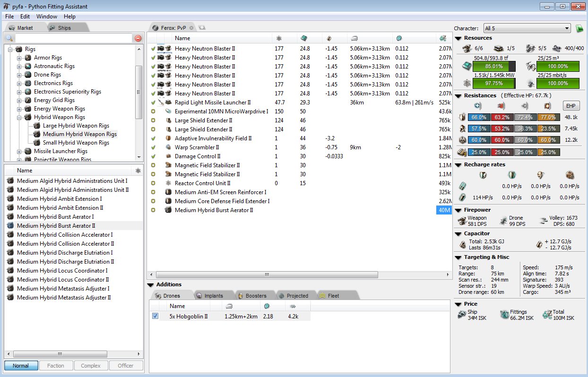
Task: Click the turret hardpoints icon in Resources
Action: [466, 48]
